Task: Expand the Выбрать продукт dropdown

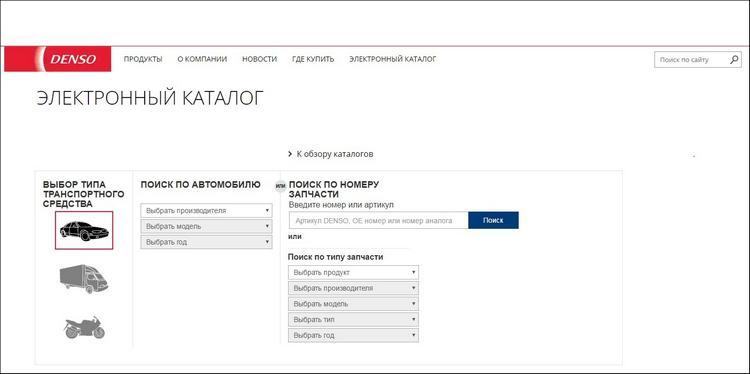Action: click(353, 272)
